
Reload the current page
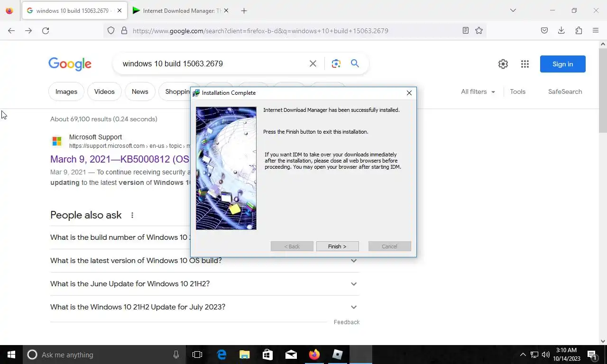pos(46,31)
